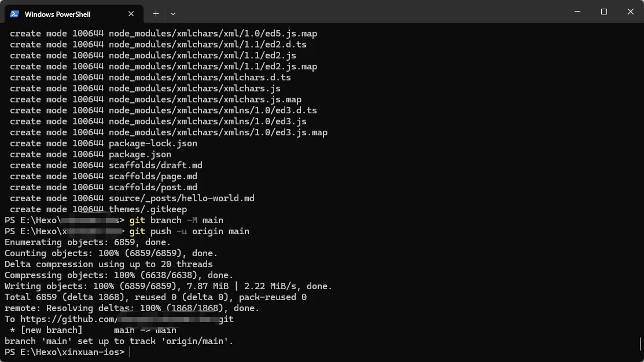This screenshot has width=644, height=362.
Task: Click the package-lock.json output line
Action: tap(153, 143)
